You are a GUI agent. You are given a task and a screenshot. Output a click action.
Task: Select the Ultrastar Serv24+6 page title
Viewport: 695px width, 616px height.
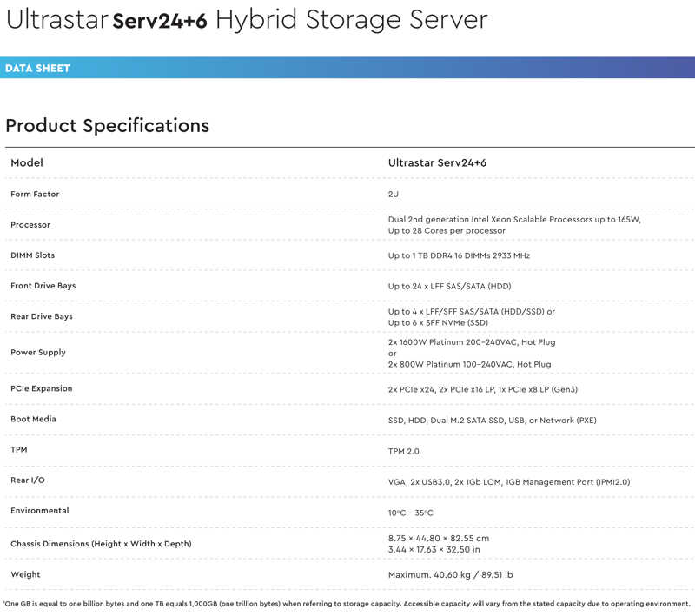coord(247,20)
